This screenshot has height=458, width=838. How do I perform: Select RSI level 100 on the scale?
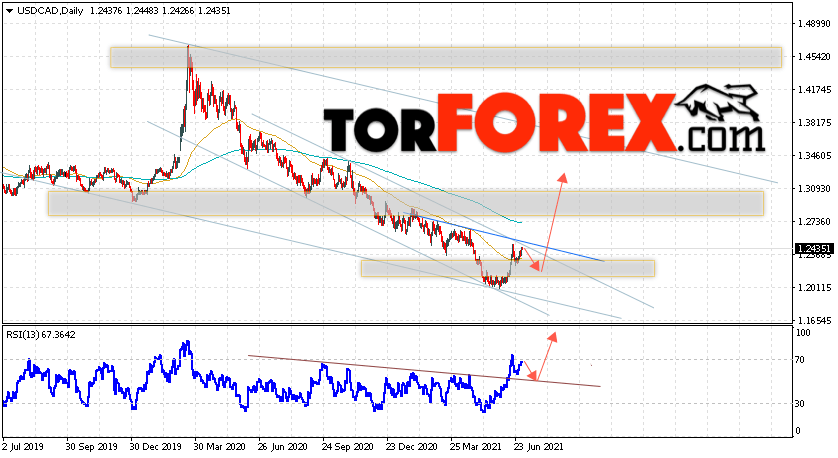(x=803, y=333)
